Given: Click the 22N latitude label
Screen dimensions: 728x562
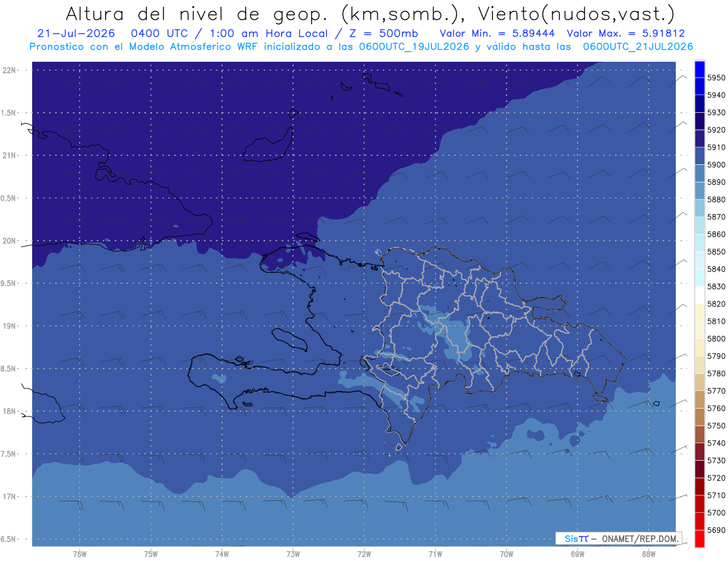Looking at the screenshot, I should click(x=10, y=70).
